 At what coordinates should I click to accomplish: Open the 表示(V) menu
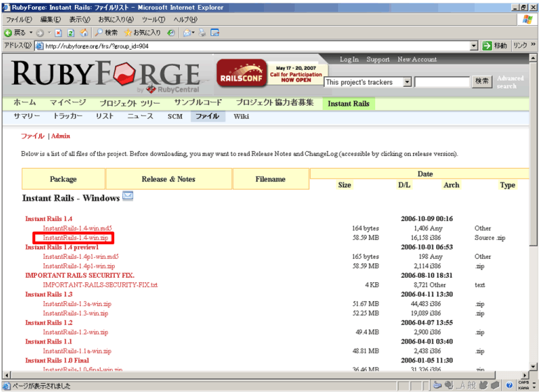(80, 20)
